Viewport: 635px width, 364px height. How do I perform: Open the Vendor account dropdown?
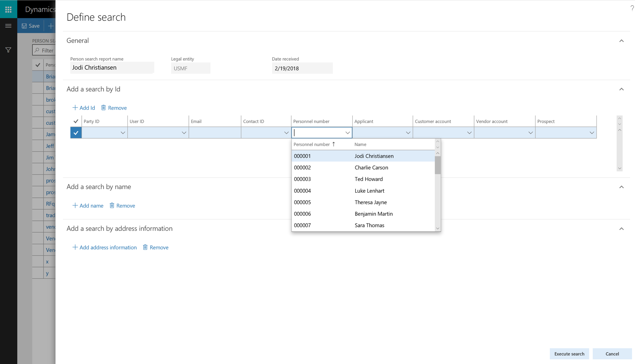(x=530, y=133)
